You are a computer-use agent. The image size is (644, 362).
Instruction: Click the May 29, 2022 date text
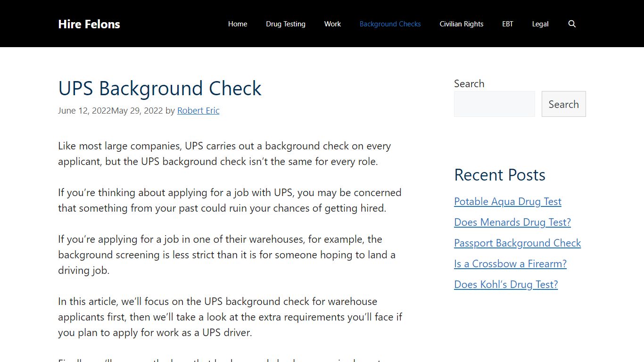tap(137, 111)
